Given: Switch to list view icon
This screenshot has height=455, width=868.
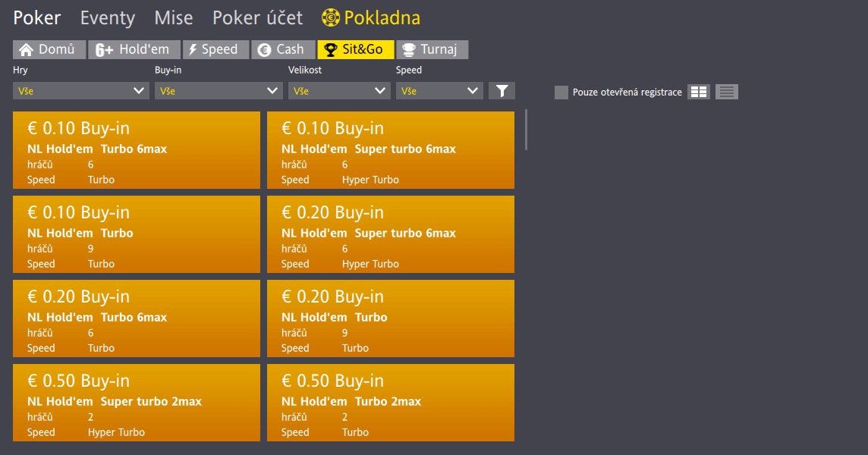Looking at the screenshot, I should coord(726,92).
